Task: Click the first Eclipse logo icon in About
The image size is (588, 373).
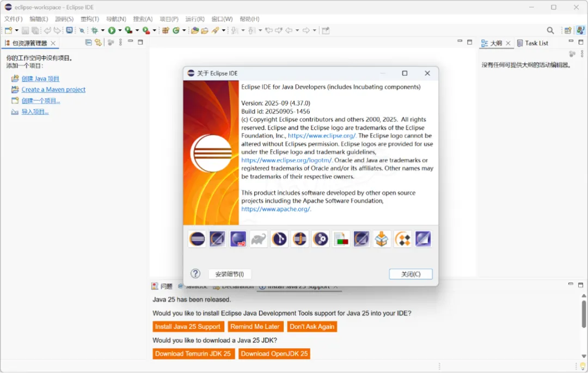Action: 197,239
